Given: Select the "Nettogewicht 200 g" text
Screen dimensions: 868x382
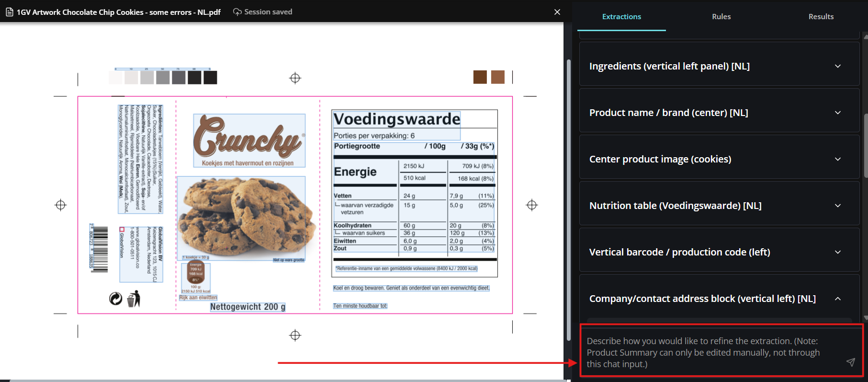Looking at the screenshot, I should (248, 307).
